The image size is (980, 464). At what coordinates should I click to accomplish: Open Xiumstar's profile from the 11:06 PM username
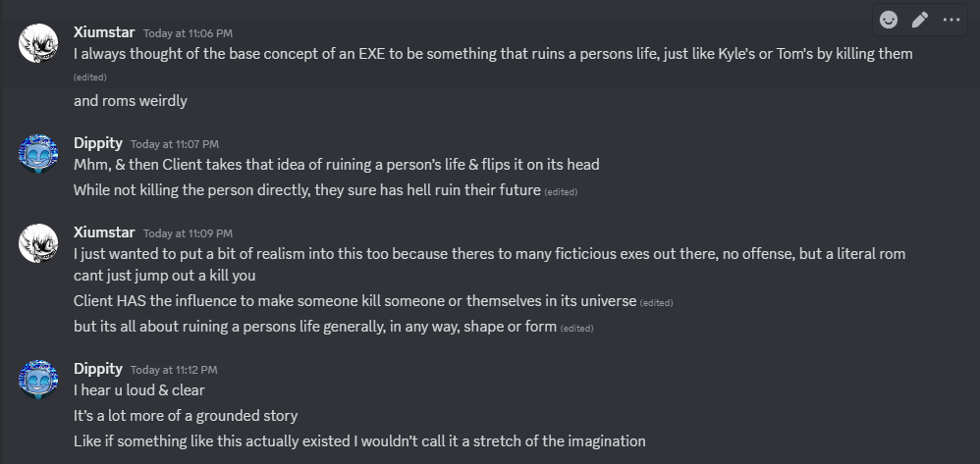click(x=104, y=31)
